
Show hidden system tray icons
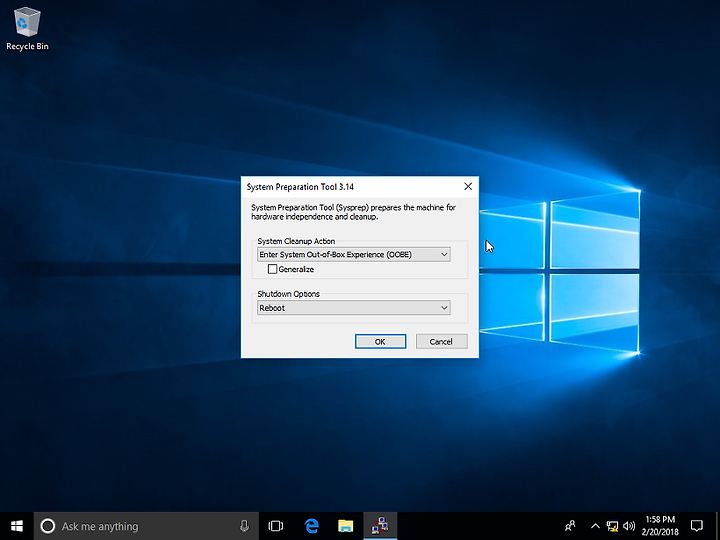(x=595, y=526)
